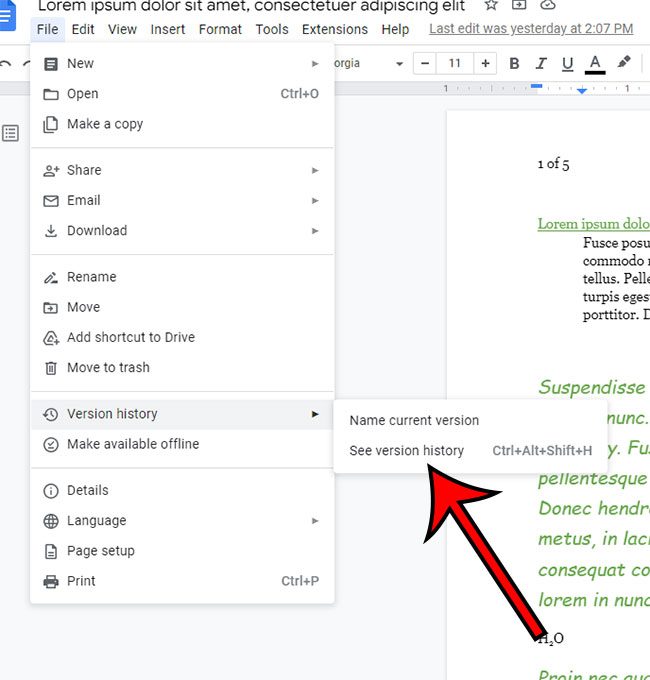Screen dimensions: 650x680
Task: Show the document outline icon
Action: [x=11, y=133]
